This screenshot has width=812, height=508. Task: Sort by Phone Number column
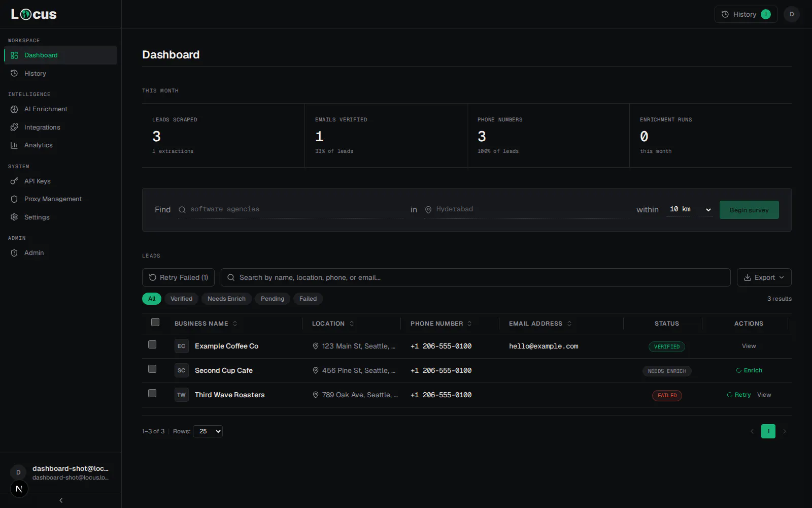click(x=441, y=324)
